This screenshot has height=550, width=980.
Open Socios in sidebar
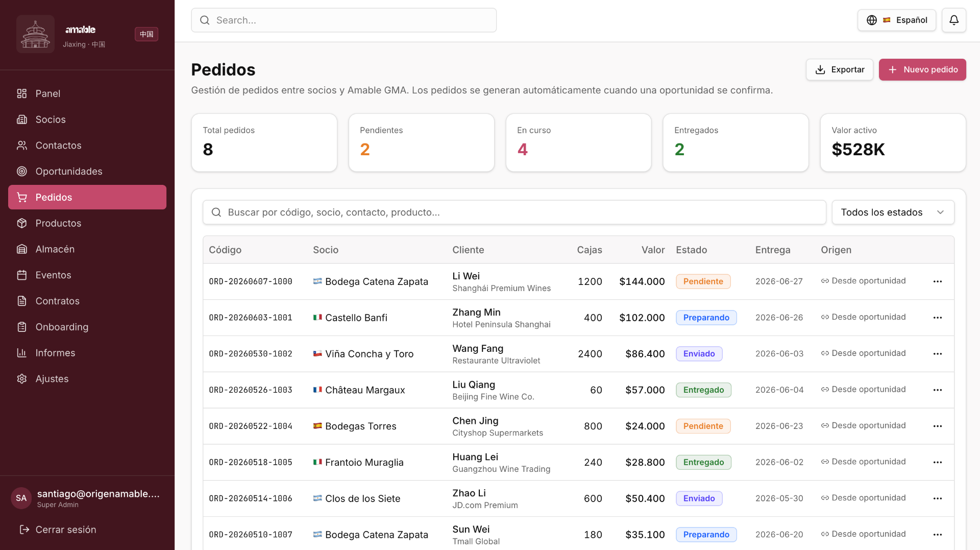87,119
